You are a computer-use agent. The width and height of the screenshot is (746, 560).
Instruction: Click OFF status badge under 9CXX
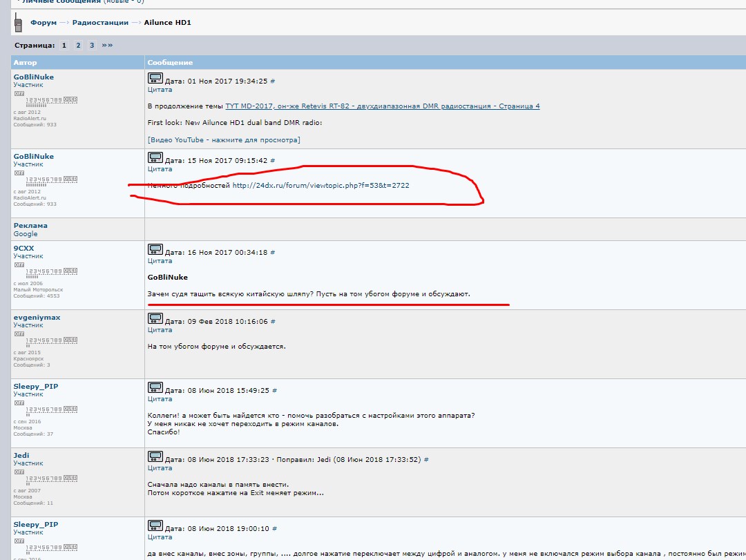click(x=19, y=265)
